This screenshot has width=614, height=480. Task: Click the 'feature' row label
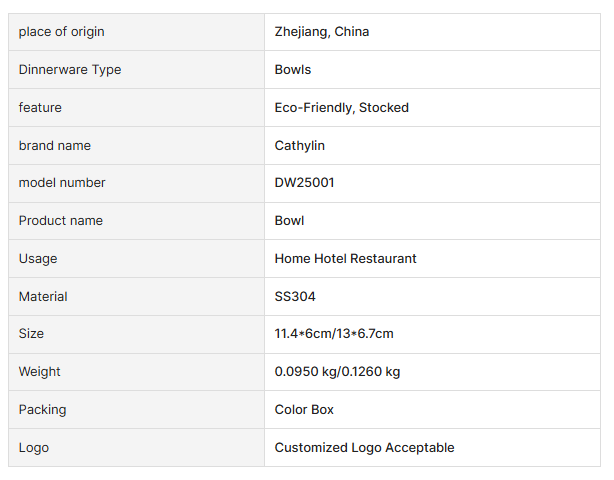click(x=40, y=108)
